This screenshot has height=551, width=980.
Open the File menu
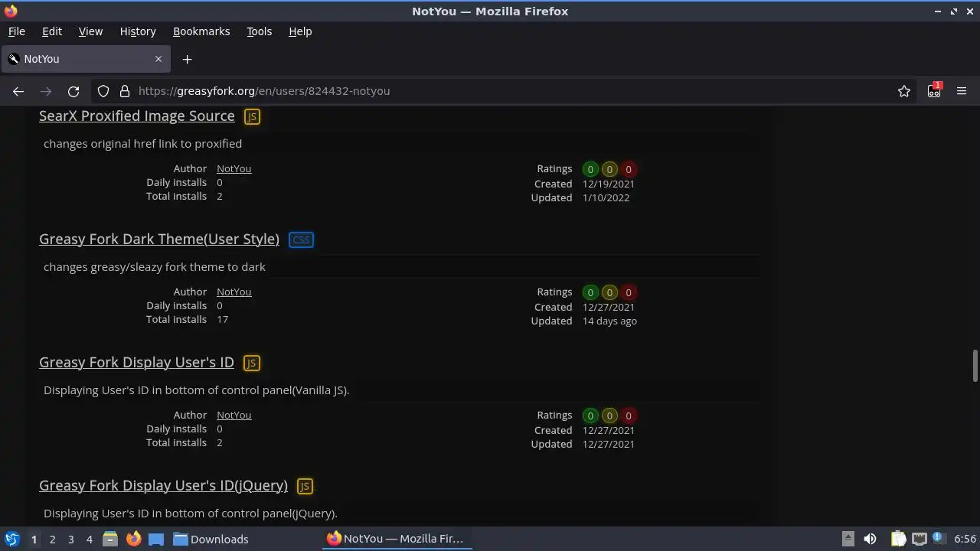(x=16, y=31)
